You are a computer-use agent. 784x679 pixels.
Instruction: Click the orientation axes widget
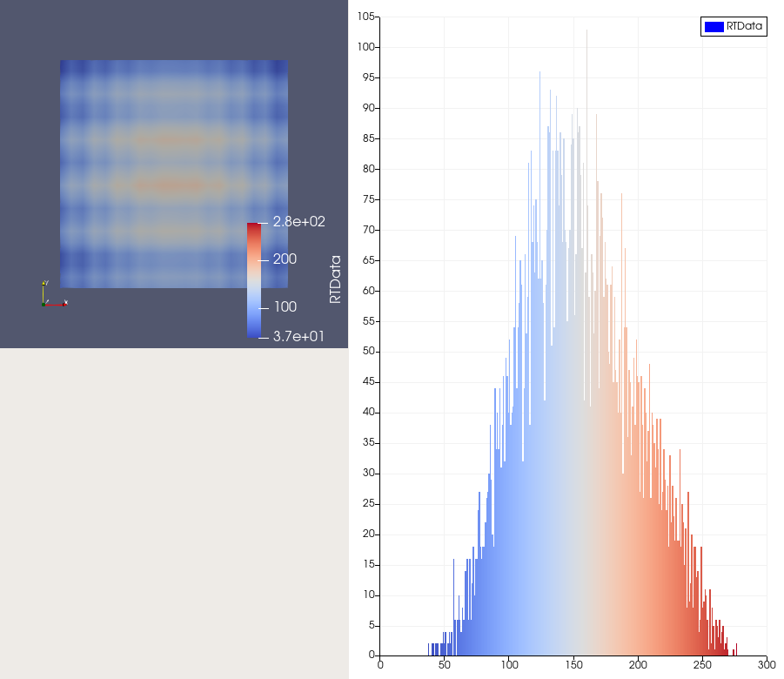coord(53,296)
